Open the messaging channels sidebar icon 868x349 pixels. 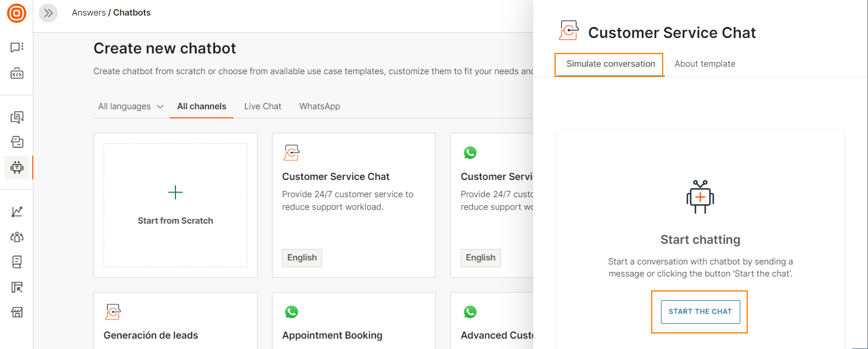pos(17,116)
